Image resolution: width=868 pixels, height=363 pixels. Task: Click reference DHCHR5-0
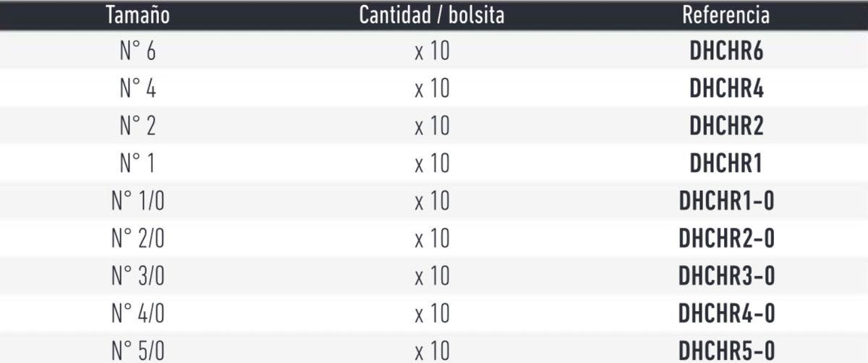coord(726,352)
